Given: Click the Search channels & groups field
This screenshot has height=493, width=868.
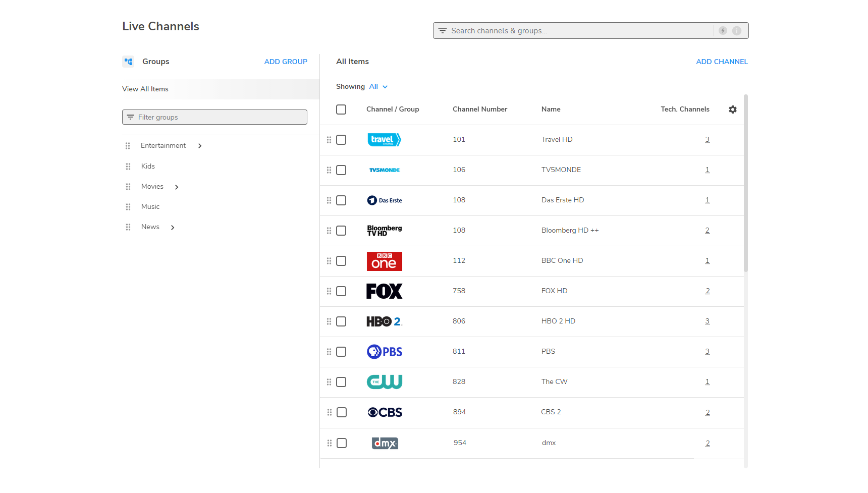Looking at the screenshot, I should coord(575,31).
